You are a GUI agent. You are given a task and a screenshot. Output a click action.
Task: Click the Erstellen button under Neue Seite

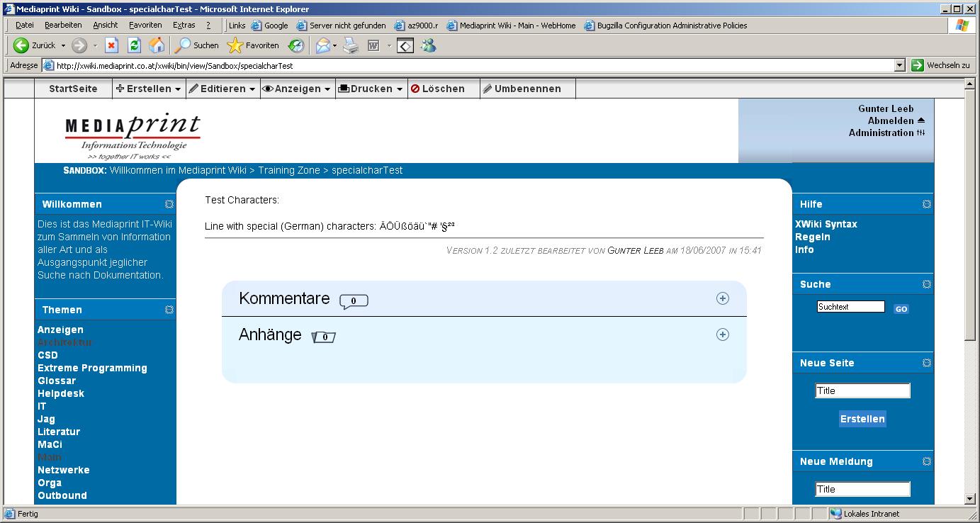point(862,419)
